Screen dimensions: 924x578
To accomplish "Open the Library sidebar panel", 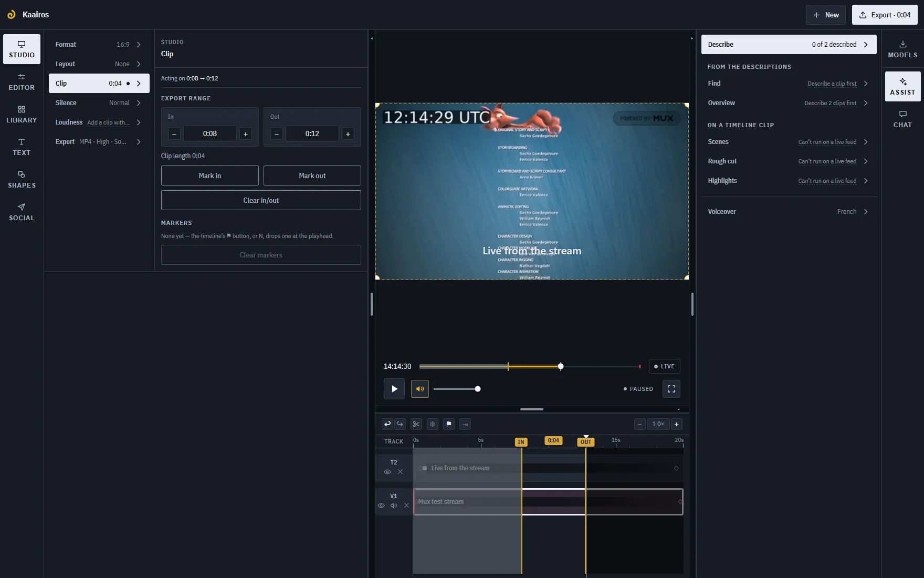I will (x=22, y=115).
